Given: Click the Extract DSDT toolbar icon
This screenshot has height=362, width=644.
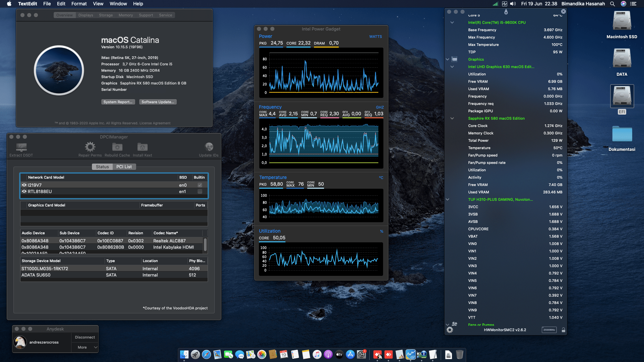Looking at the screenshot, I should coord(21,147).
